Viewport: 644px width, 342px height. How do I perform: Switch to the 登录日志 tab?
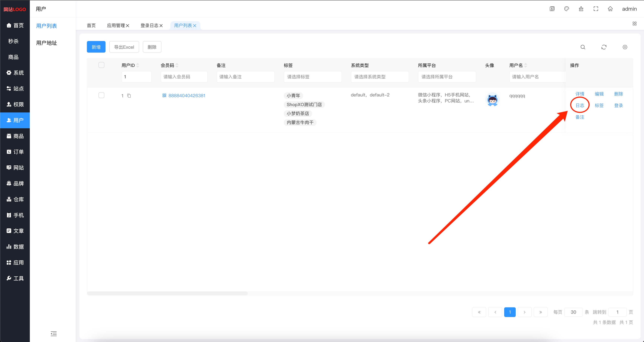(149, 26)
